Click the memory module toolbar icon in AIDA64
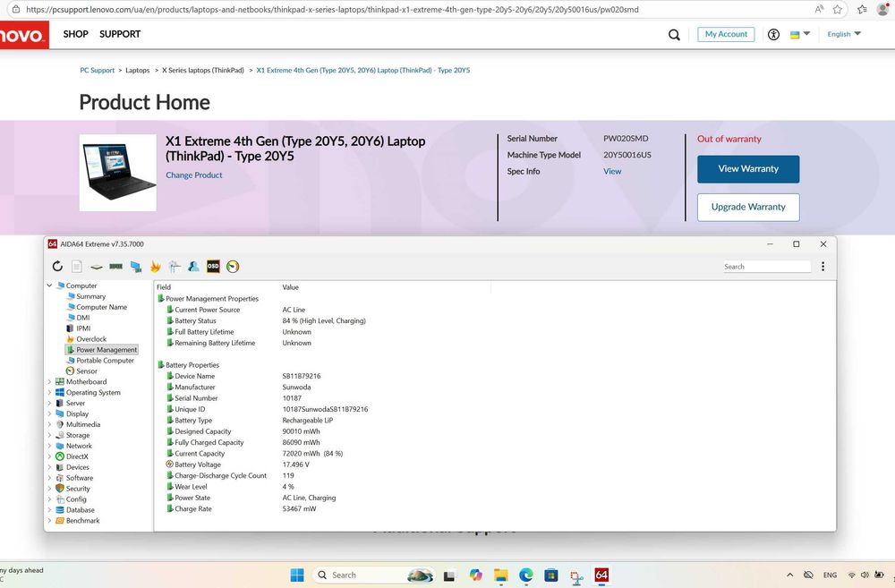The image size is (895, 588). click(x=115, y=266)
